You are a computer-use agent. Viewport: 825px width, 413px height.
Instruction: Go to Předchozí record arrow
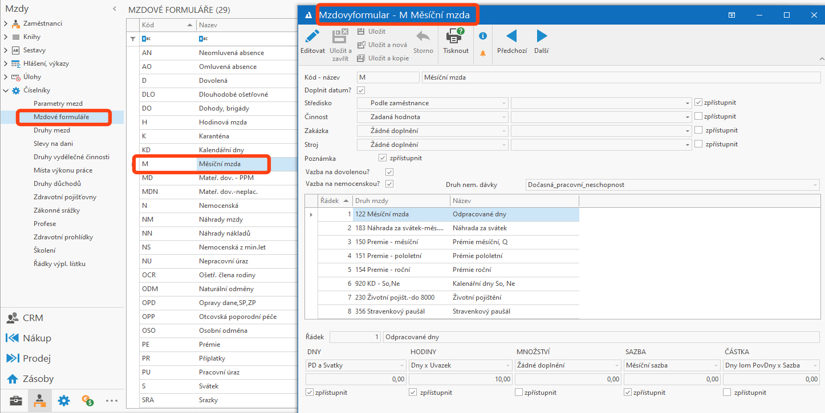click(511, 36)
